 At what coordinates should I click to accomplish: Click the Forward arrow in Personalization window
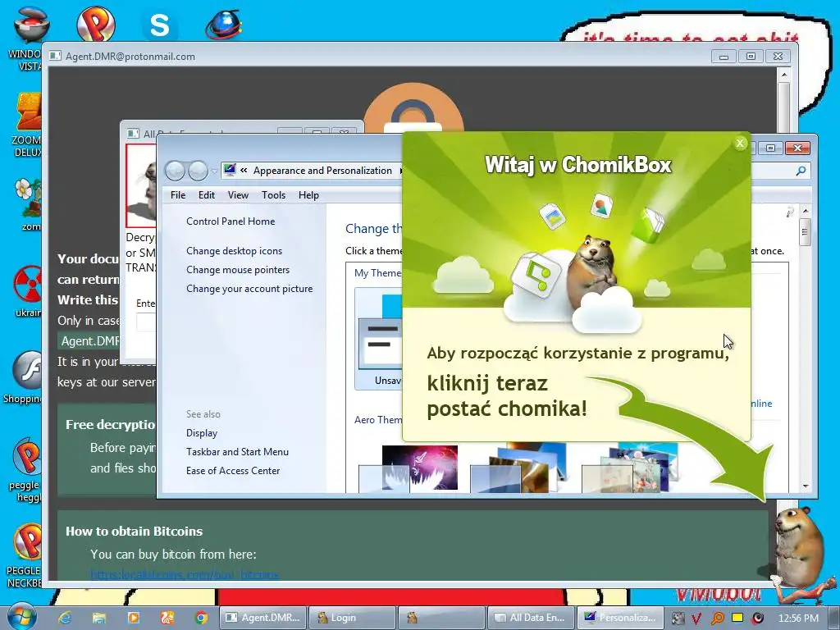click(198, 171)
